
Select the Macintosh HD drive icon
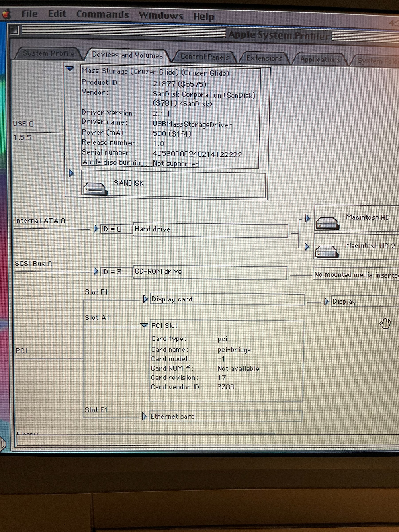328,224
